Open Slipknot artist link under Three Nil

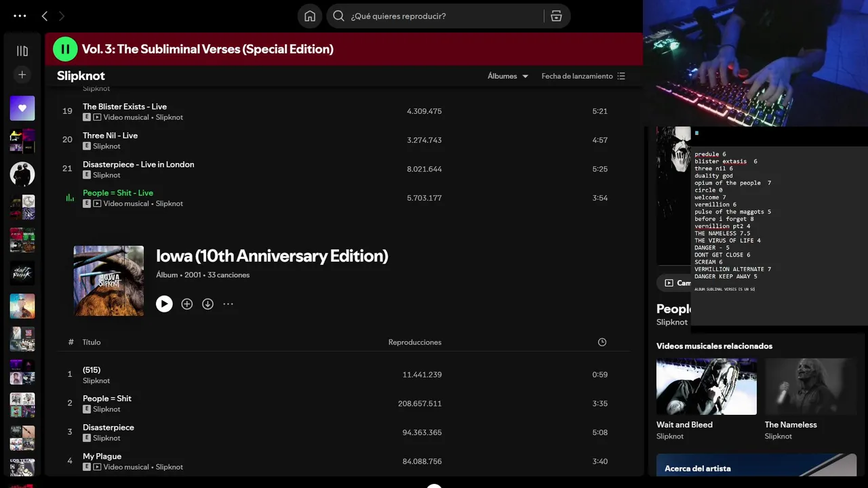coord(106,146)
